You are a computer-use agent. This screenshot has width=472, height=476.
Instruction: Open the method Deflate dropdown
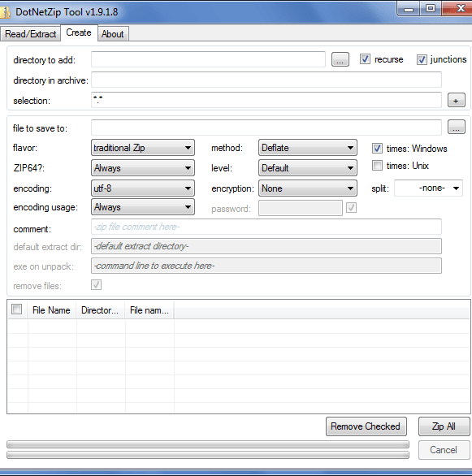(x=307, y=148)
